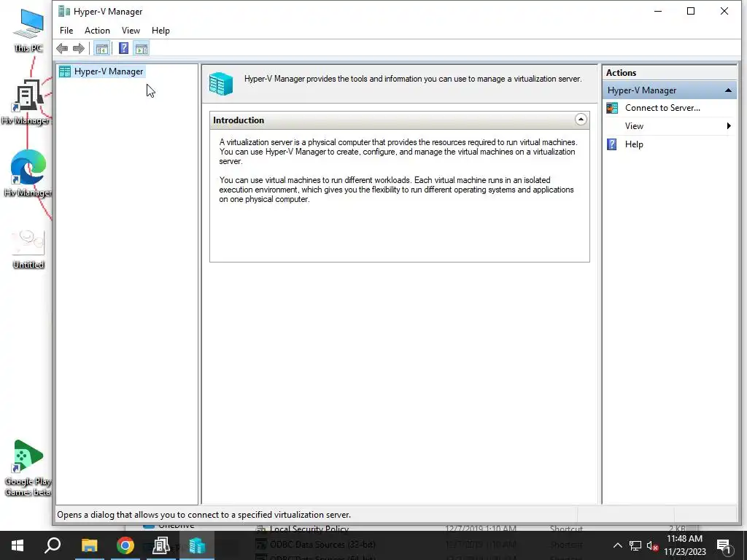Click the Back arrow toolbar icon
The image size is (747, 560).
click(x=62, y=48)
